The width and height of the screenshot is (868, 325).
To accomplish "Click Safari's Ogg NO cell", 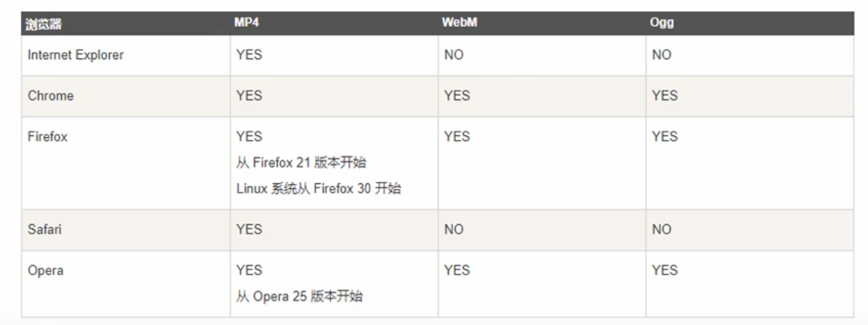I will pyautogui.click(x=662, y=229).
